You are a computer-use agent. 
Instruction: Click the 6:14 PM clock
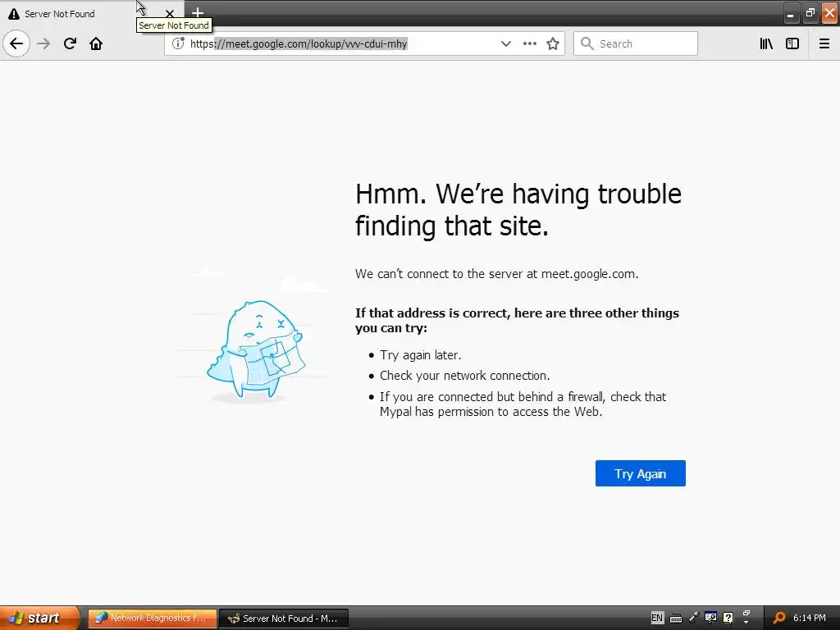click(x=810, y=619)
